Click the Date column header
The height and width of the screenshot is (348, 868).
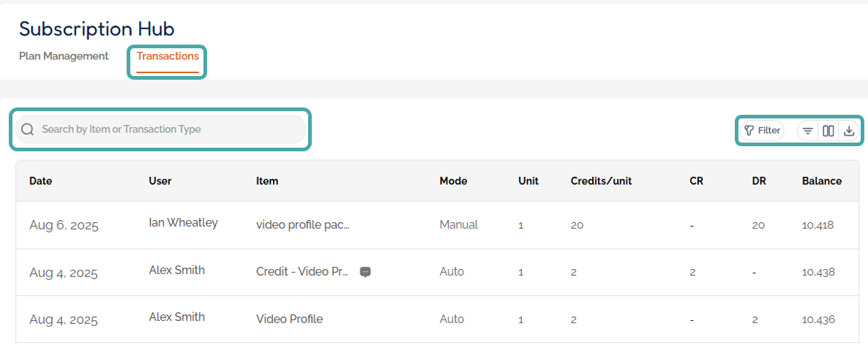click(x=41, y=181)
